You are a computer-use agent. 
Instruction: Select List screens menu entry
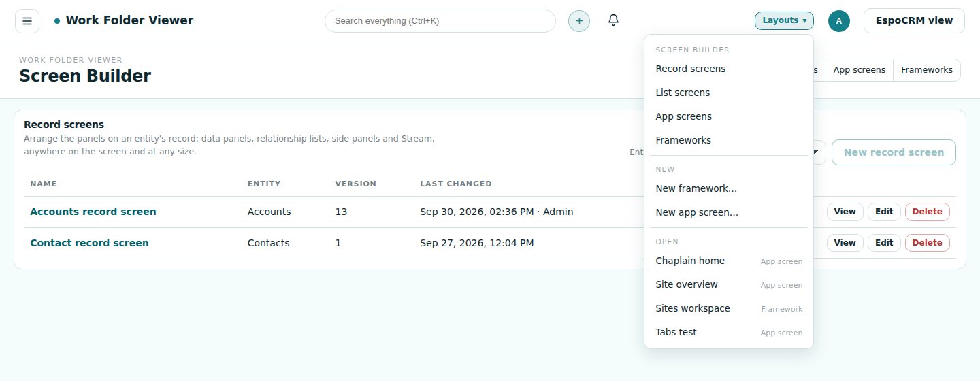(729, 93)
